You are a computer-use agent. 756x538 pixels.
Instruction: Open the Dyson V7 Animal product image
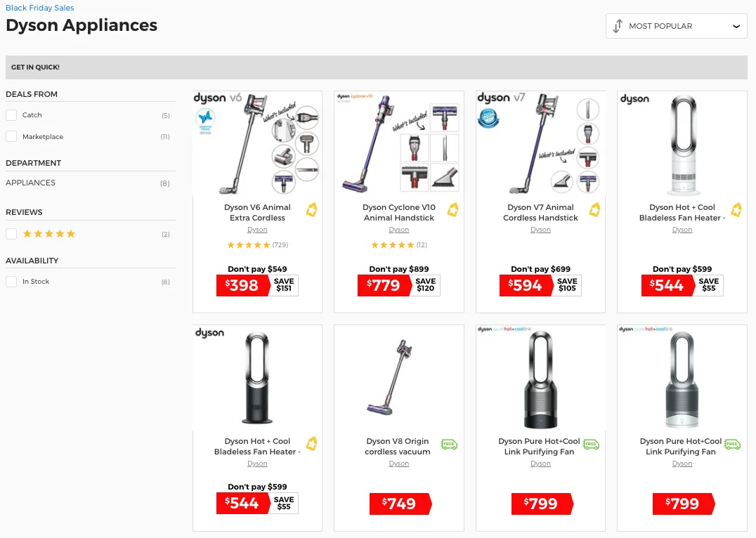click(540, 143)
